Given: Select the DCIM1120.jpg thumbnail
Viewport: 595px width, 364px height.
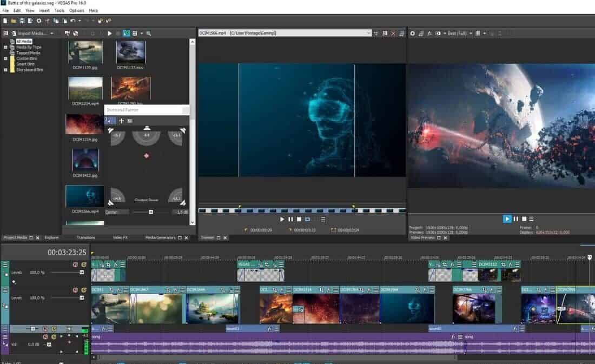Looking at the screenshot, I should pyautogui.click(x=85, y=52).
